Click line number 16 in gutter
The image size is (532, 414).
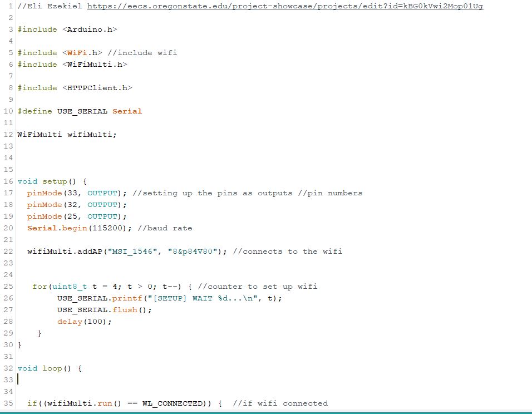pos(8,181)
